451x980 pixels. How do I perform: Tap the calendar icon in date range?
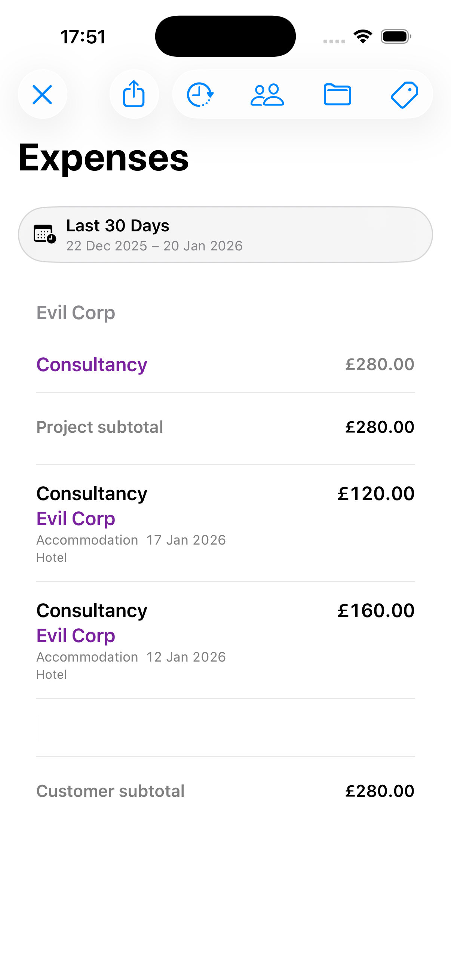[x=45, y=234]
